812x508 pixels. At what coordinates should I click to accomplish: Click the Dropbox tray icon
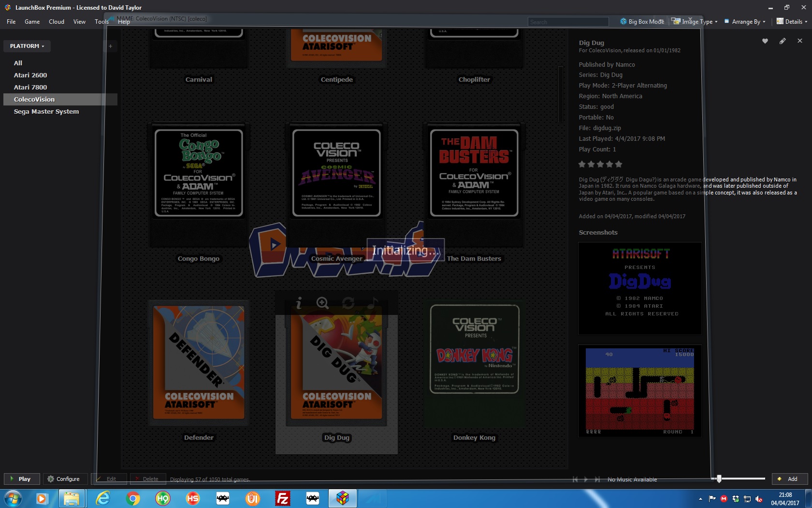pos(736,499)
